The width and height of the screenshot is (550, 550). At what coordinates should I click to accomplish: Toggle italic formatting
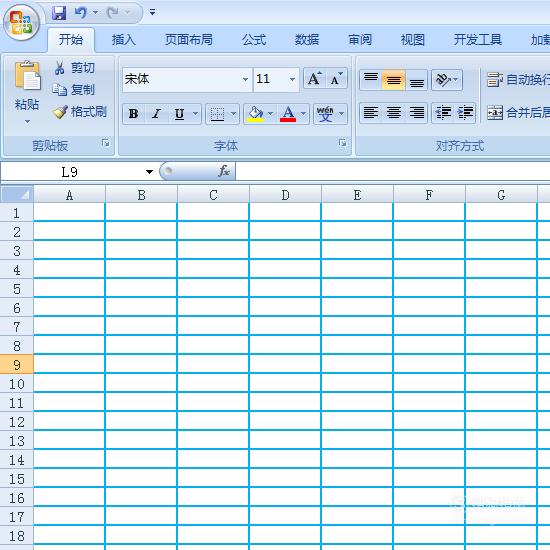[x=156, y=114]
